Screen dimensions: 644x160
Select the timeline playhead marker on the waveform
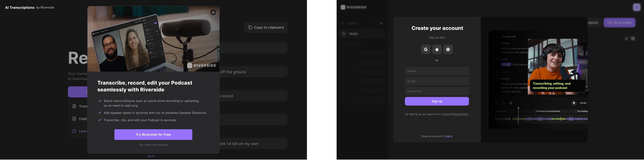point(518,109)
